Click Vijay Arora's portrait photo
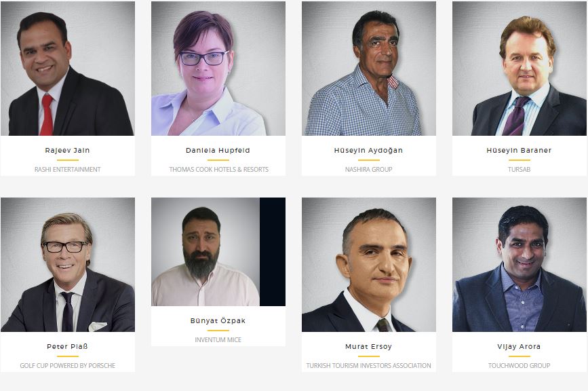Image resolution: width=588 pixels, height=391 pixels. [x=520, y=265]
